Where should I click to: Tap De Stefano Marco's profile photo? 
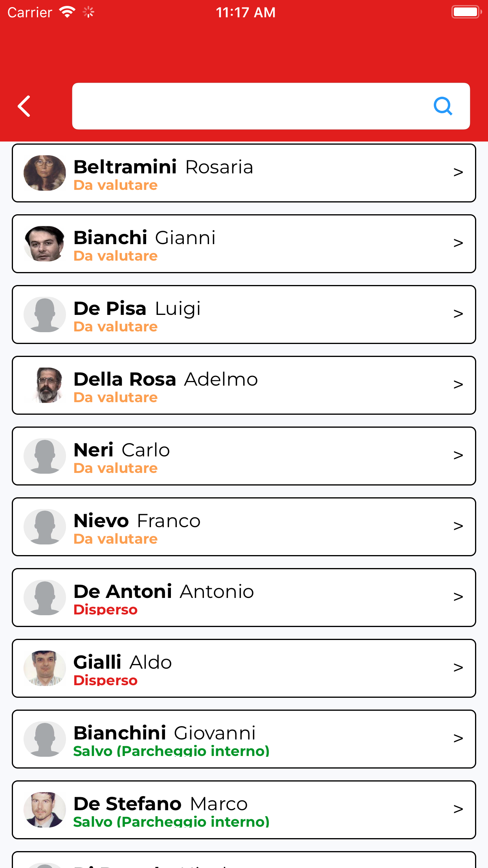45,810
